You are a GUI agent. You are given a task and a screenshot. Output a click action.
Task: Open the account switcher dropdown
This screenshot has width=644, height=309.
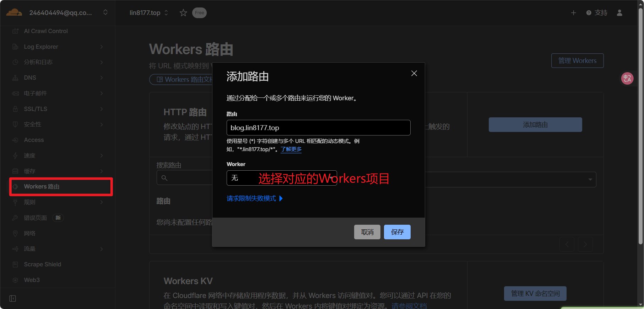105,12
